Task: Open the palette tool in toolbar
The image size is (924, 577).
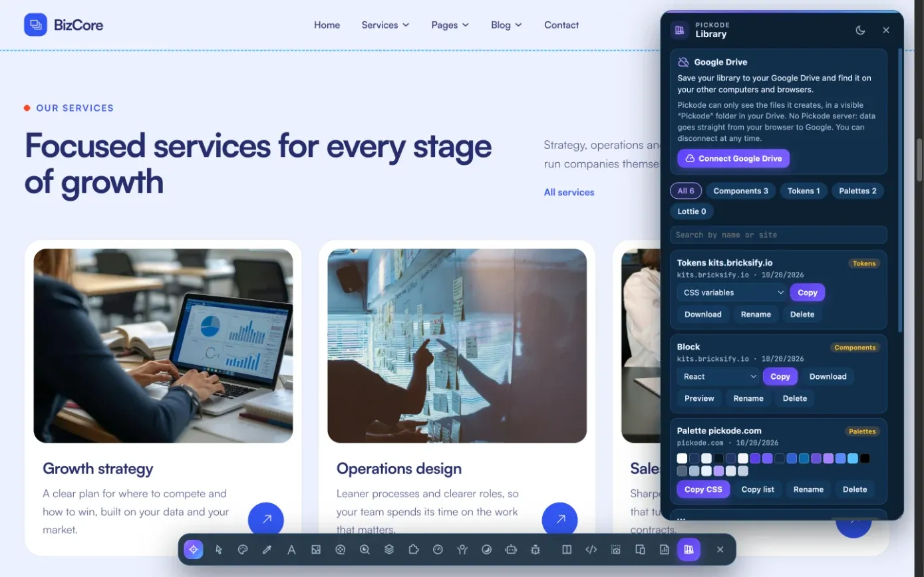Action: 243,550
